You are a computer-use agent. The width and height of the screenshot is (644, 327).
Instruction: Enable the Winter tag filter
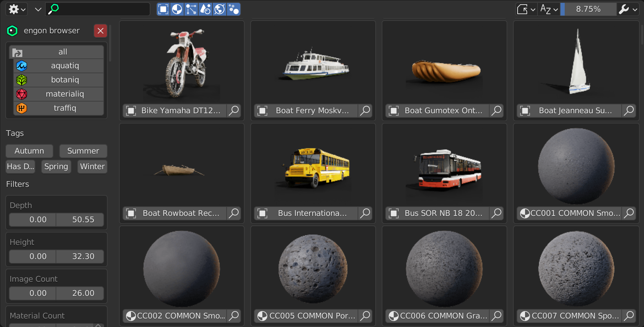click(x=92, y=166)
